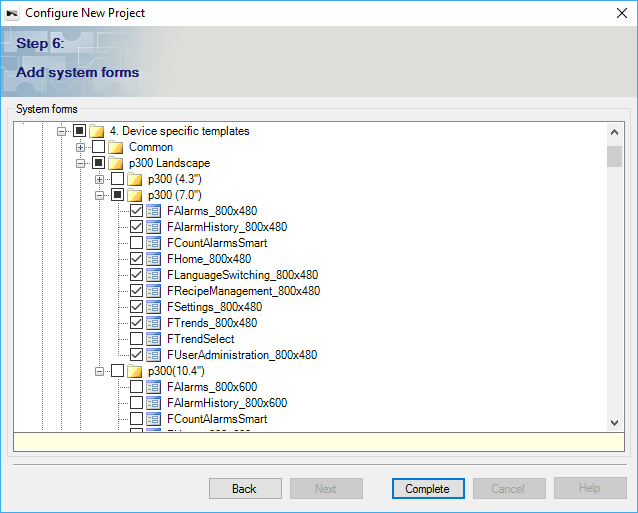Click the p300(10.4") folder icon

tap(134, 371)
